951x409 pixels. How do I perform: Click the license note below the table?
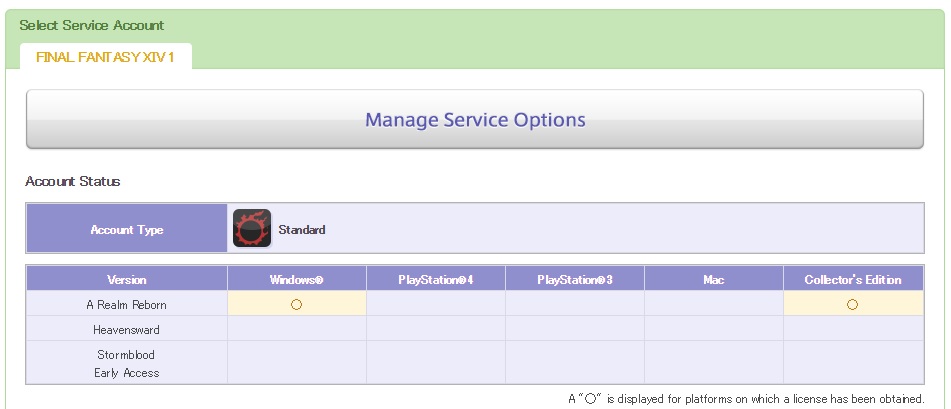pyautogui.click(x=746, y=399)
